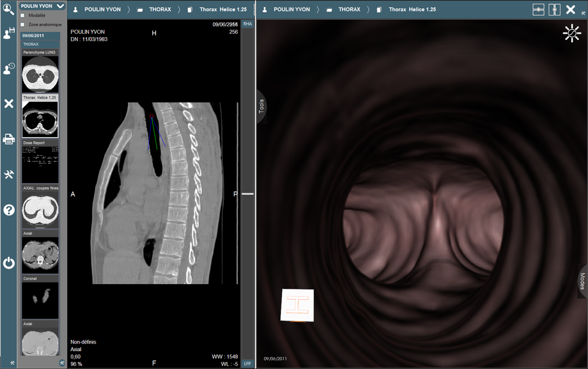Click THORAX breadcrumb in right viewer
This screenshot has width=588, height=369.
click(349, 9)
